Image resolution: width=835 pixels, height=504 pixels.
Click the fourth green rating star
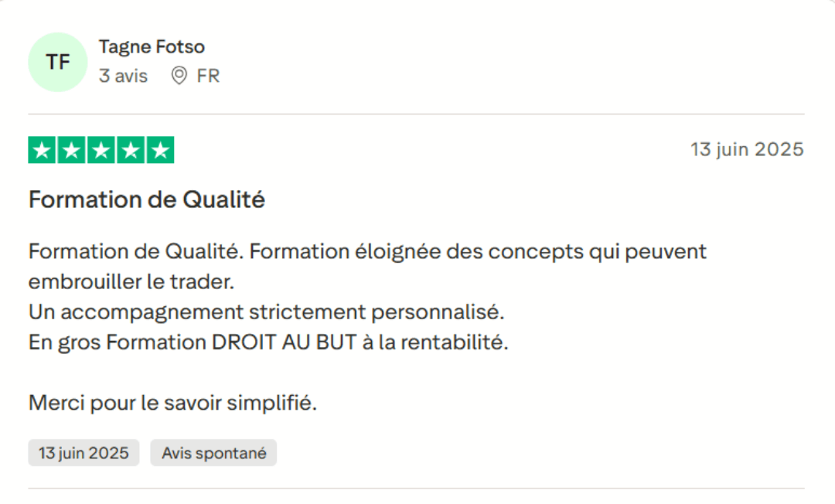tap(131, 150)
